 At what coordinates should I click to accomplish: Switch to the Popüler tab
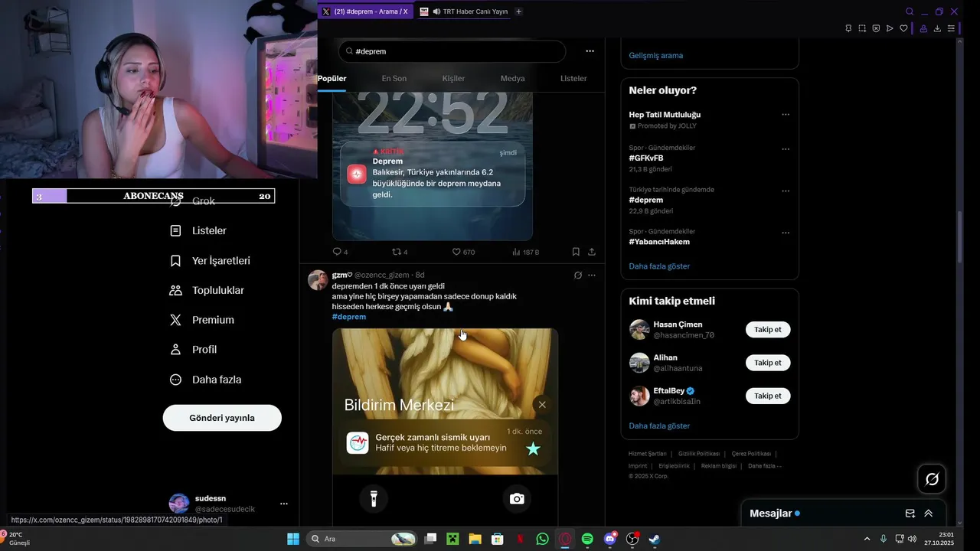(x=332, y=78)
